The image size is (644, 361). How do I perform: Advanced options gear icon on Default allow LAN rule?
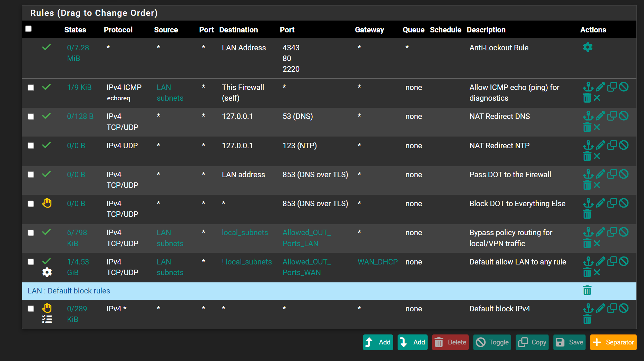(x=47, y=272)
